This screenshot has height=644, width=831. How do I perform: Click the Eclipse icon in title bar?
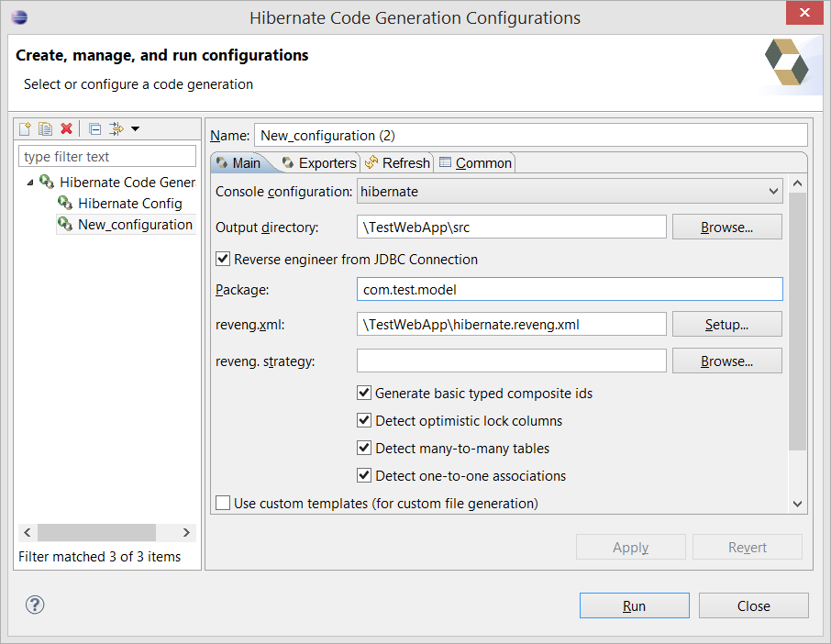(x=19, y=17)
